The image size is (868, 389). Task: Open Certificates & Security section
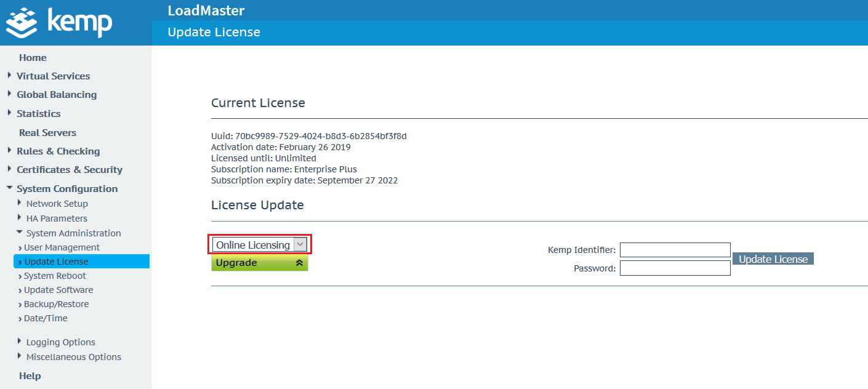(70, 170)
